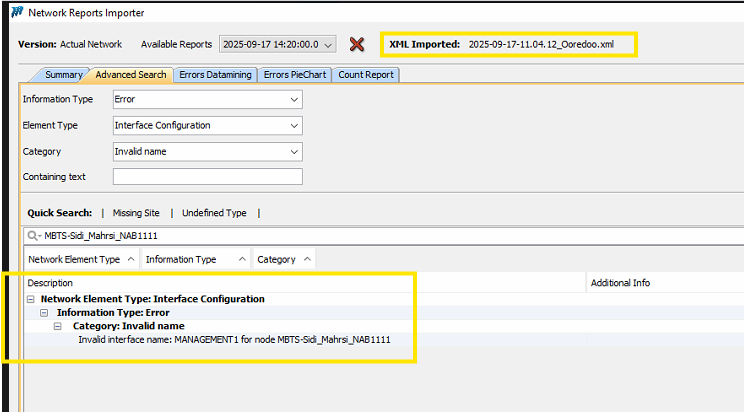Collapse the Information Type: Error tree node
The image size is (744, 412).
coord(45,313)
